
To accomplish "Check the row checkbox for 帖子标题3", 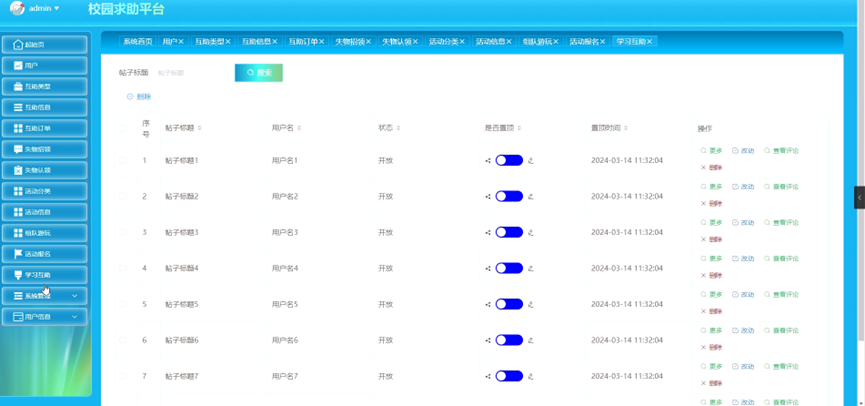I will [122, 232].
